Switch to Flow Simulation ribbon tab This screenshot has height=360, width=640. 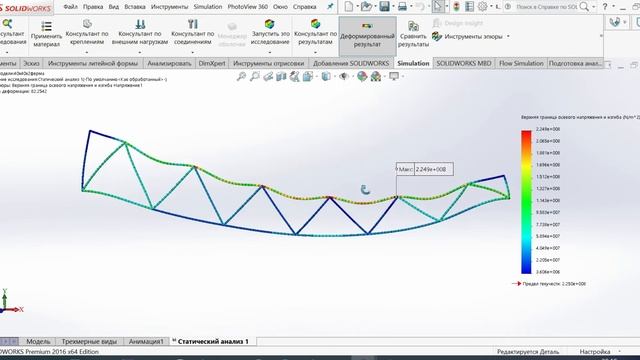[x=521, y=63]
